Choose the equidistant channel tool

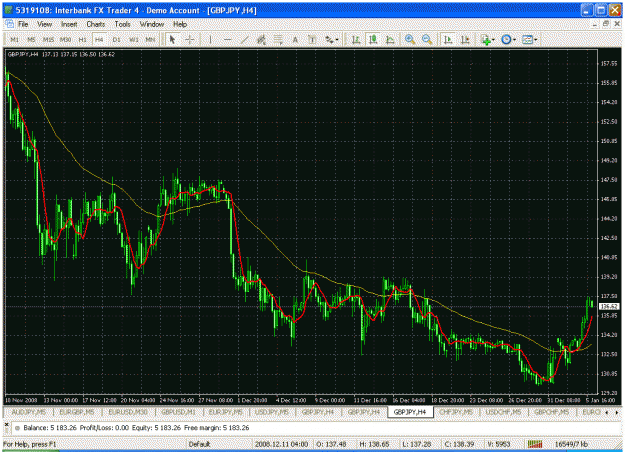261,39
